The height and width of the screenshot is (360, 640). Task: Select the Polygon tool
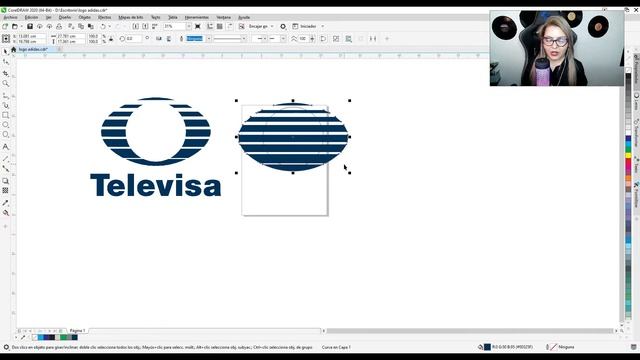tap(6, 135)
